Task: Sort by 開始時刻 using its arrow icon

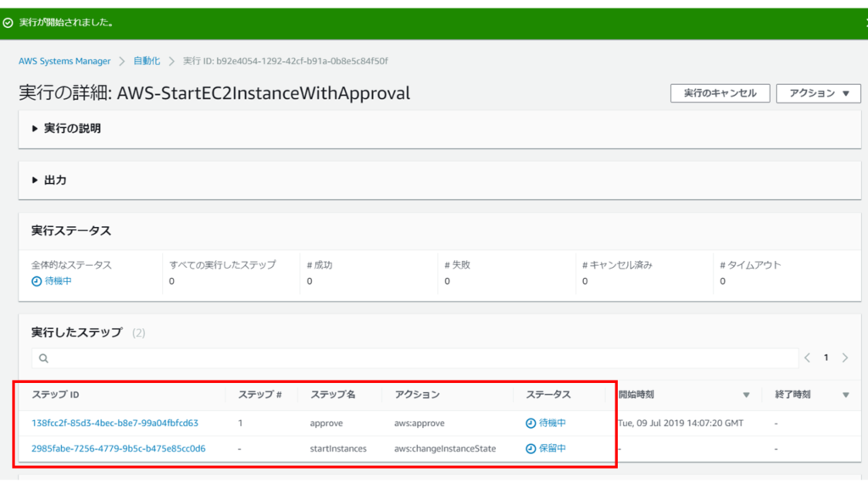Action: click(746, 395)
